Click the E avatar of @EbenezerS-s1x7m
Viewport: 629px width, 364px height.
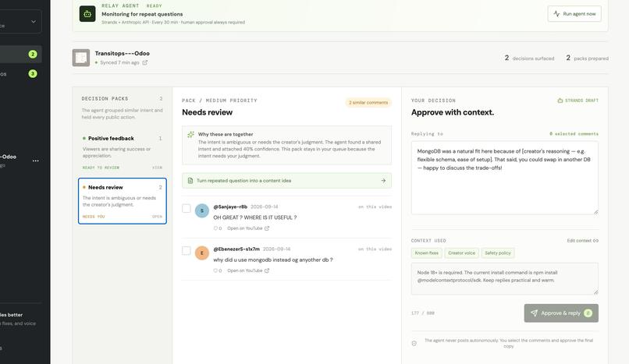(202, 253)
